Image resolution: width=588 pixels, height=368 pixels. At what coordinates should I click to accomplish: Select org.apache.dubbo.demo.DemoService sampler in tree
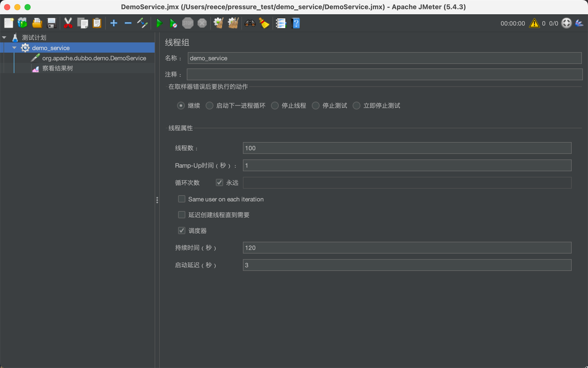click(x=94, y=58)
